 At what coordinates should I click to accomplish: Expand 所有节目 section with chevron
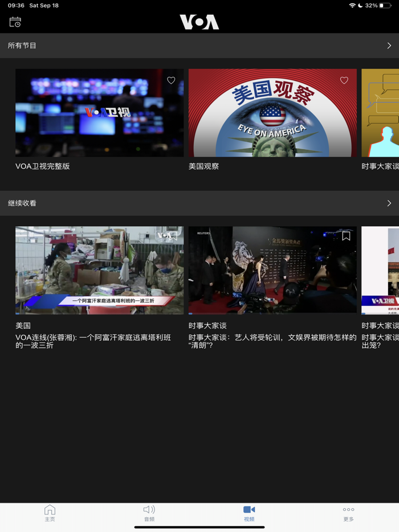tap(389, 46)
